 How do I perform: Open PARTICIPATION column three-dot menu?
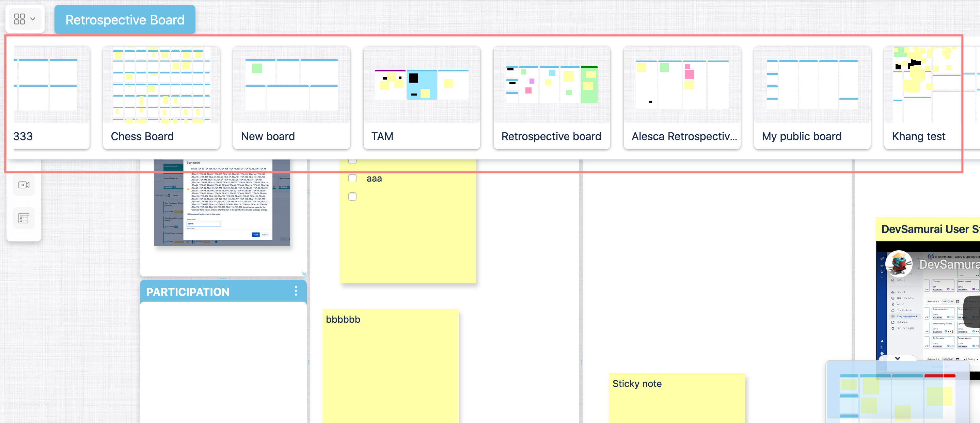296,291
